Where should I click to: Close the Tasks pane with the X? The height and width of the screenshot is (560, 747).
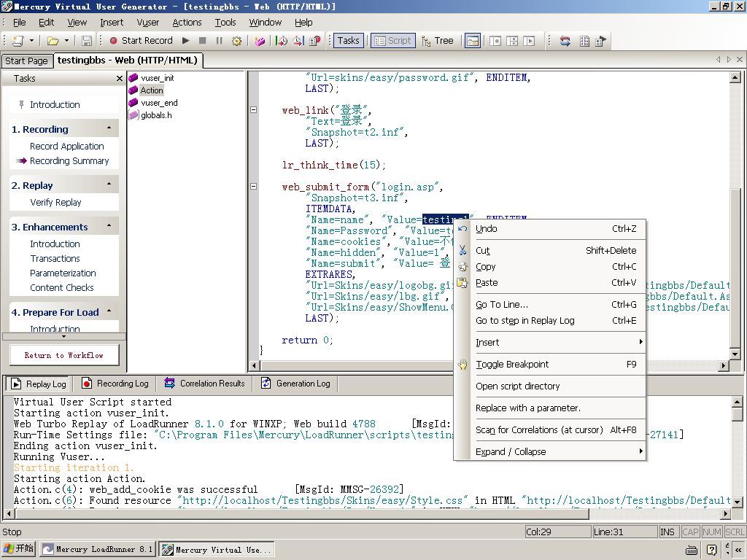click(x=120, y=79)
